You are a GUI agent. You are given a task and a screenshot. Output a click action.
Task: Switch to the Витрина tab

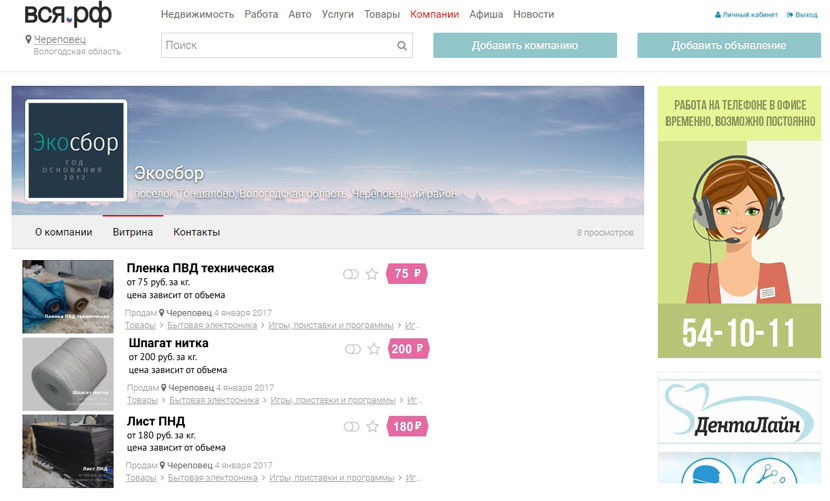coord(133,232)
